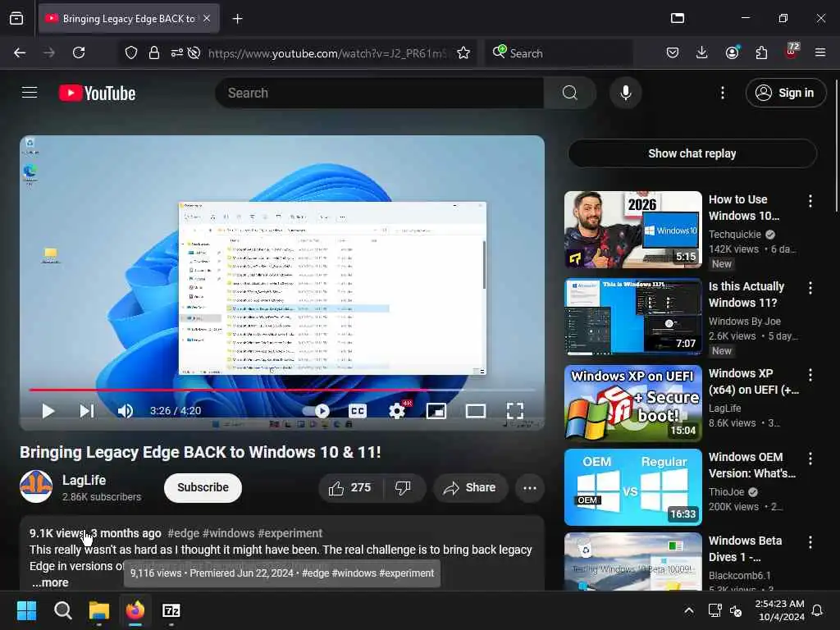Open YouTube settings three-dot menu
This screenshot has height=630, width=840.
click(x=722, y=93)
